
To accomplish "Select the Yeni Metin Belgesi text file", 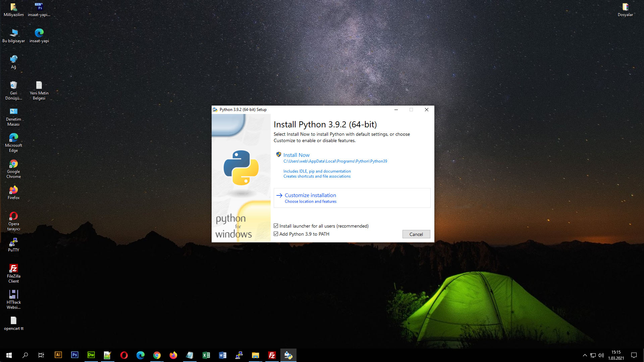I will [39, 90].
